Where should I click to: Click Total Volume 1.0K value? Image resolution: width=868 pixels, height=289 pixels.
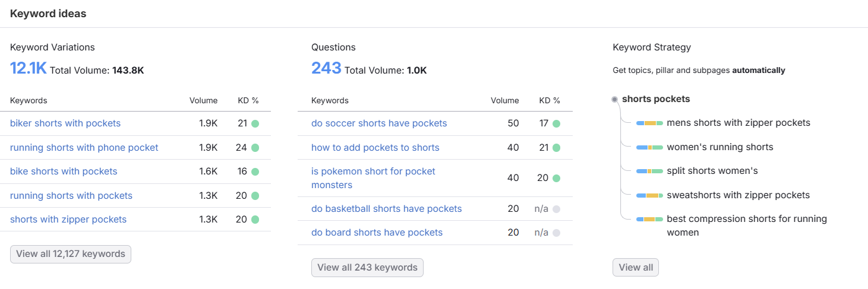click(x=417, y=70)
